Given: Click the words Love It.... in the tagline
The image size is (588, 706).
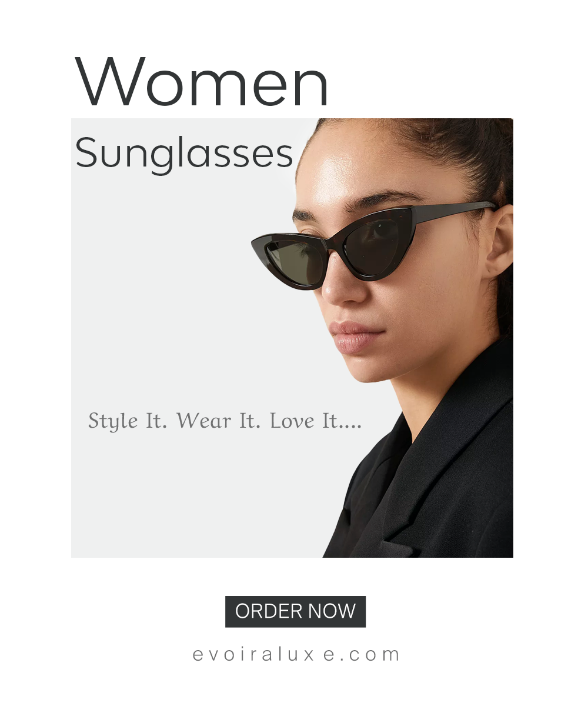Looking at the screenshot, I should point(316,421).
